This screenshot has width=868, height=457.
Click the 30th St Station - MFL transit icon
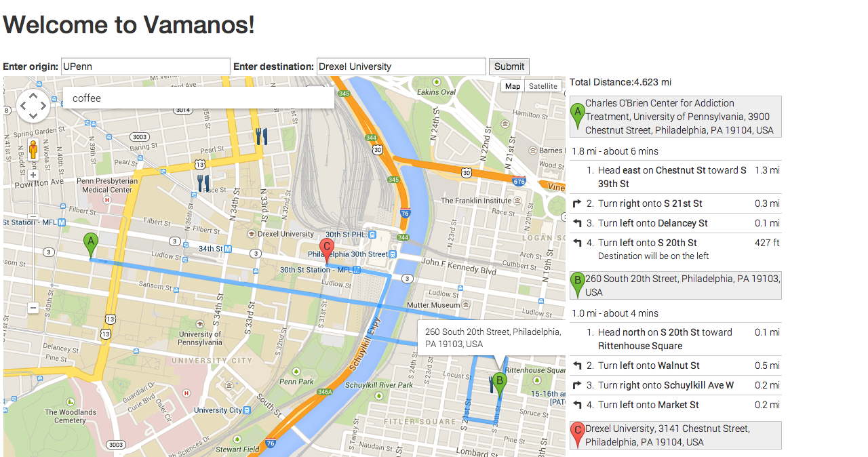coord(356,270)
